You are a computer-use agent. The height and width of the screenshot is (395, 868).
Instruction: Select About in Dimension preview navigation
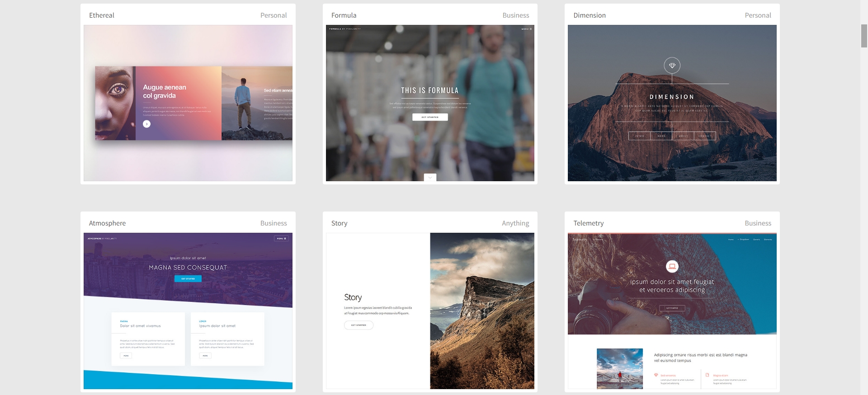pyautogui.click(x=683, y=136)
